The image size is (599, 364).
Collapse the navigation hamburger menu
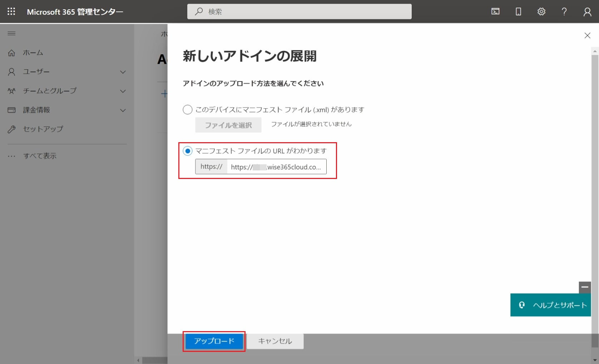tap(11, 34)
